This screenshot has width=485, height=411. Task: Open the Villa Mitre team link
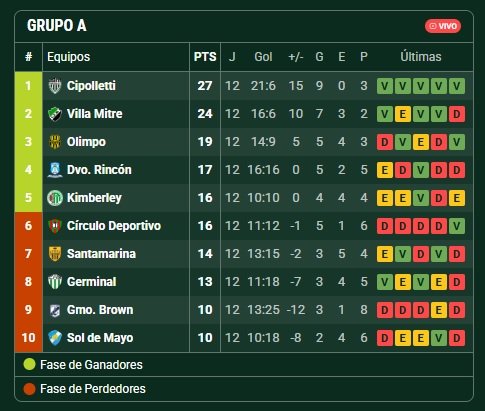(94, 114)
